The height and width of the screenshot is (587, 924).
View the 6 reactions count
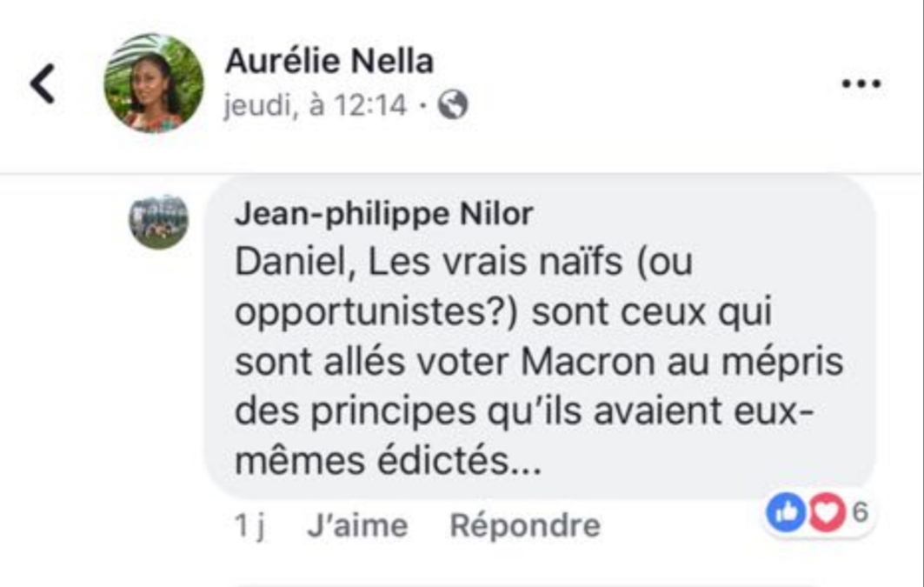click(860, 511)
